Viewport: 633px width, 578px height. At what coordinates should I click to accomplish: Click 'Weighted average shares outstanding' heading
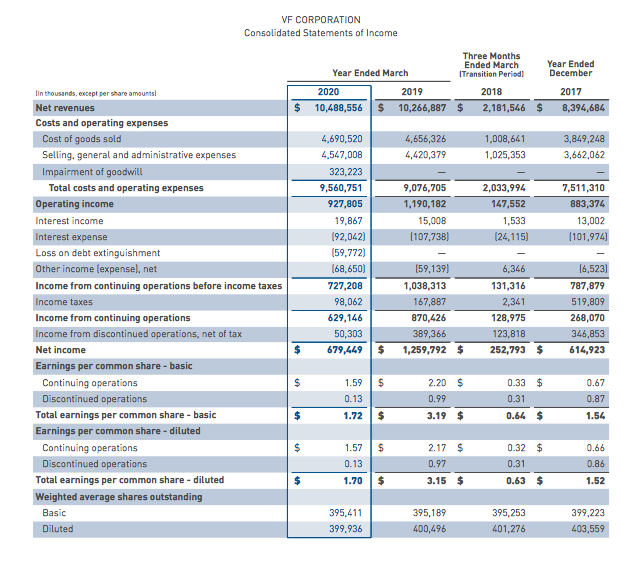click(x=119, y=497)
